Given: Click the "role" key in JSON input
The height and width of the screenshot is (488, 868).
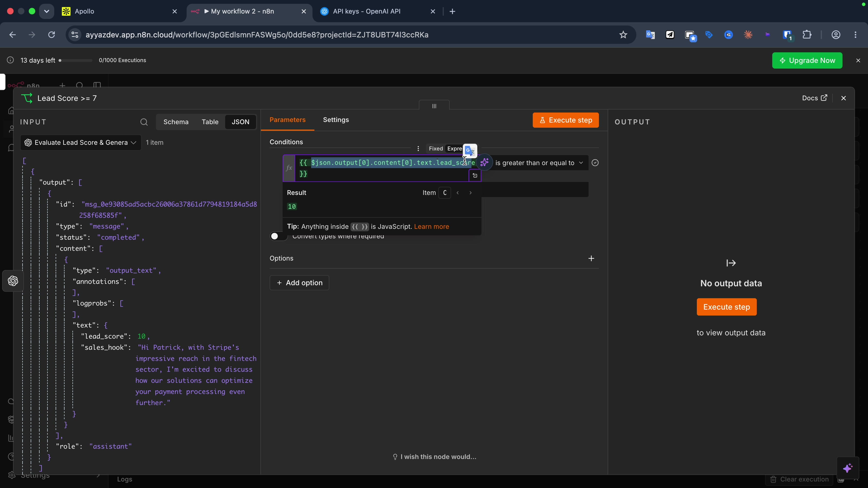Looking at the screenshot, I should tap(68, 446).
